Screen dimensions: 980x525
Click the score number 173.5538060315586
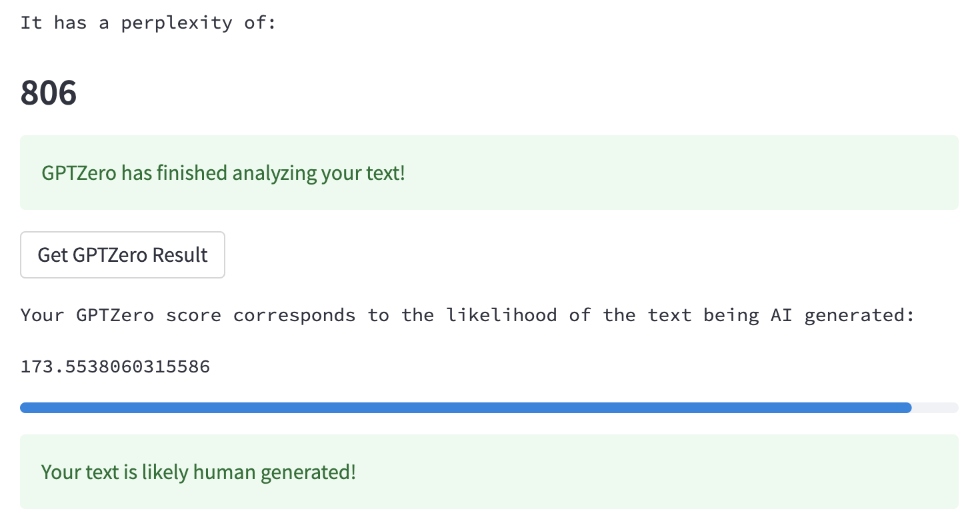click(115, 366)
